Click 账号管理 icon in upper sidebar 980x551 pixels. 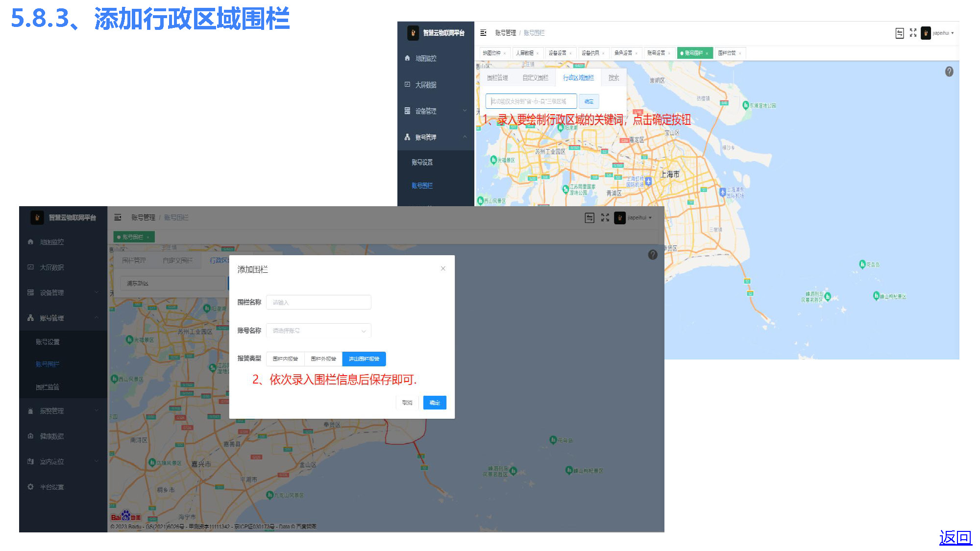(407, 137)
